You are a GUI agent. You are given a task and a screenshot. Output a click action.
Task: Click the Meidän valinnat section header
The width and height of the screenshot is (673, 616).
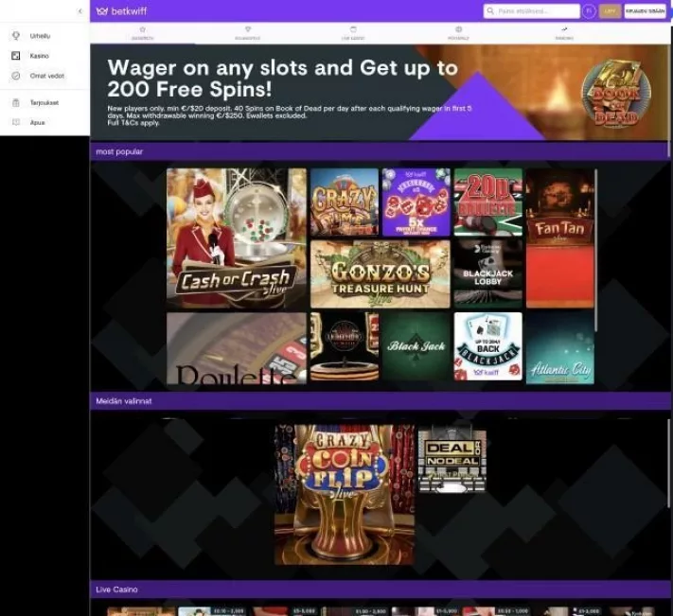[x=379, y=401]
